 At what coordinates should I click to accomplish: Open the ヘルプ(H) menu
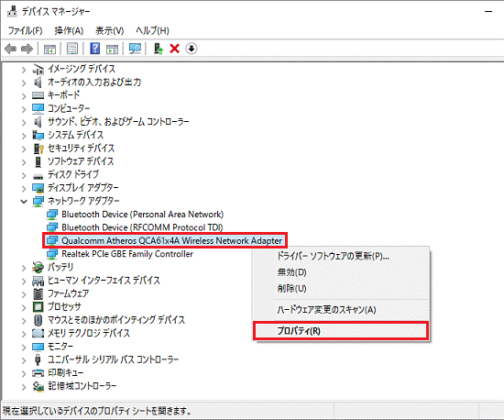[152, 30]
